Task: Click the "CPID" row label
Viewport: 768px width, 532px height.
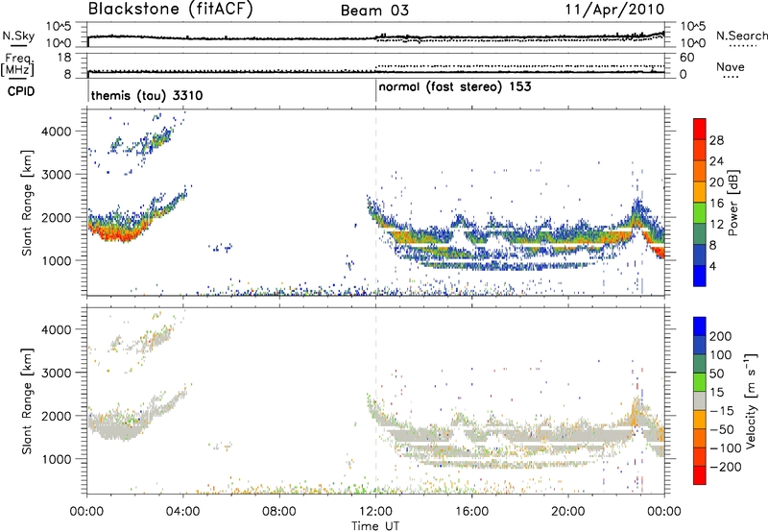Action: [21, 91]
